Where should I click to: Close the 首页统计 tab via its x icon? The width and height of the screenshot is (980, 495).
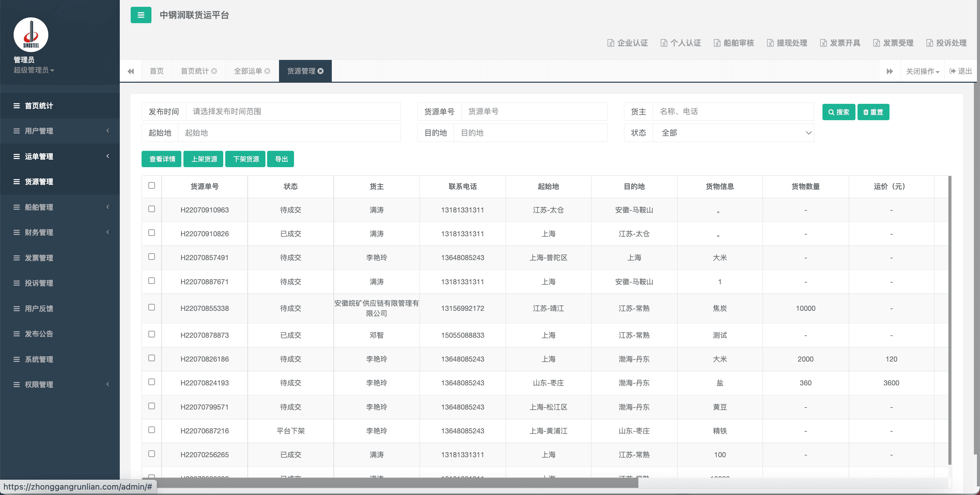pos(214,71)
